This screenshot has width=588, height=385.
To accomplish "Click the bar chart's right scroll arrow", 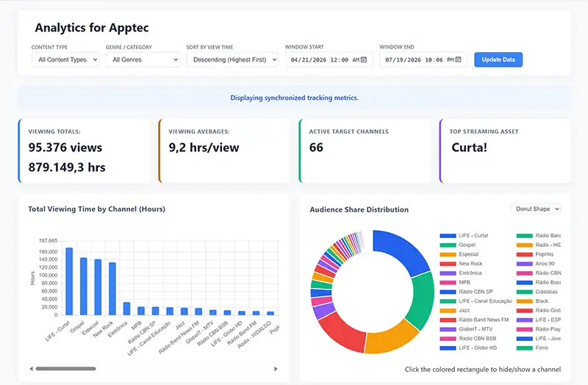I will (x=276, y=369).
